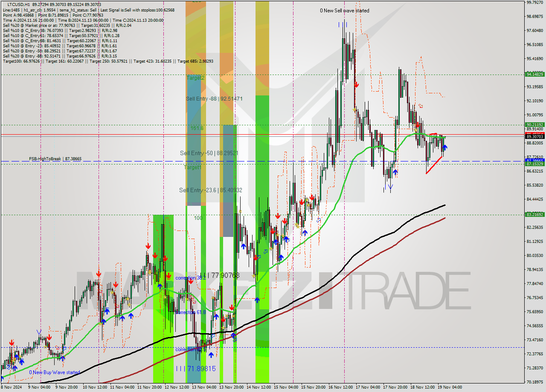Screen dimensions: 546x392
Task: Click the 99.79270 price axis value
Action: pos(534,3)
